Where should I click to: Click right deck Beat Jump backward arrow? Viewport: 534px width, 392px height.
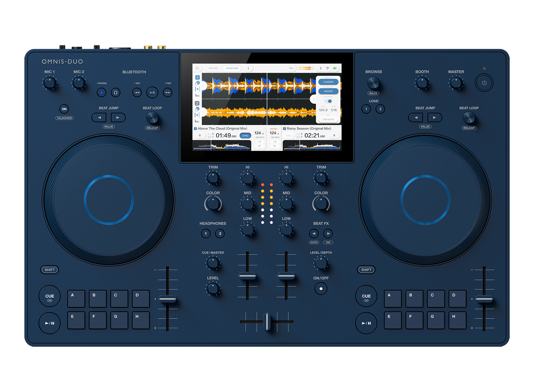tap(416, 118)
